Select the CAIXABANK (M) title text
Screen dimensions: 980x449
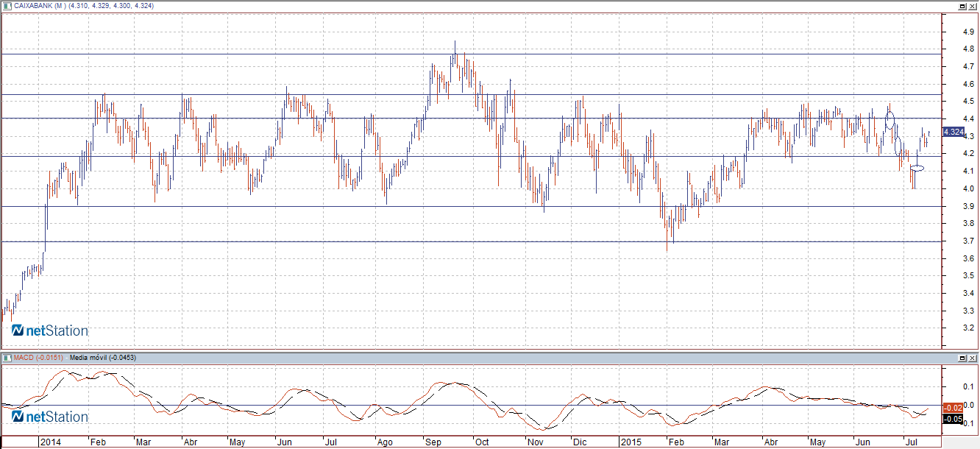coord(40,6)
